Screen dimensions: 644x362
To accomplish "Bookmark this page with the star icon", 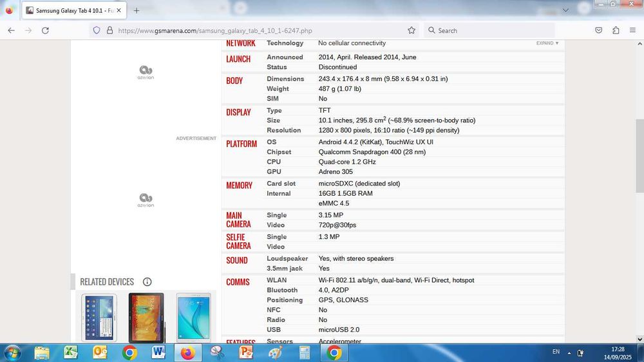I will [x=412, y=30].
